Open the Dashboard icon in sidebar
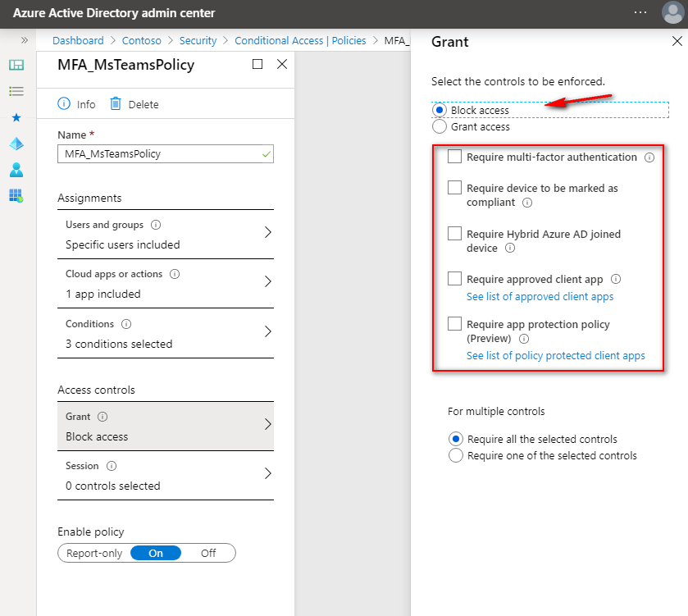Viewport: 688px width, 616px height. click(16, 65)
